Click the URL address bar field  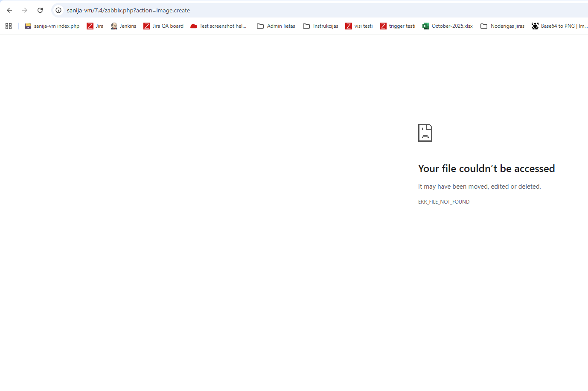(299, 10)
